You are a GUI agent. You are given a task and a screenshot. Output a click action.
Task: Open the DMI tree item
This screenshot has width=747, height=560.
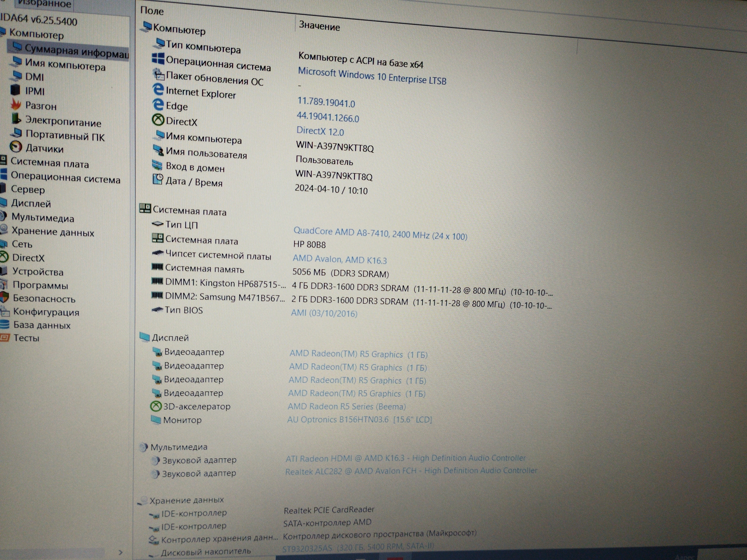tap(34, 77)
